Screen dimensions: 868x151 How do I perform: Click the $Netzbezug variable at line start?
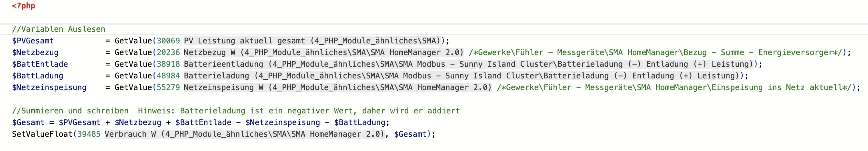pos(35,52)
